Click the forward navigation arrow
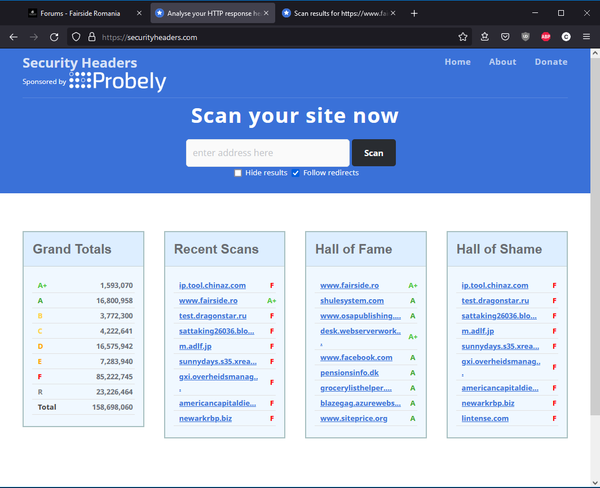Viewport: 600px width, 488px height. 34,37
